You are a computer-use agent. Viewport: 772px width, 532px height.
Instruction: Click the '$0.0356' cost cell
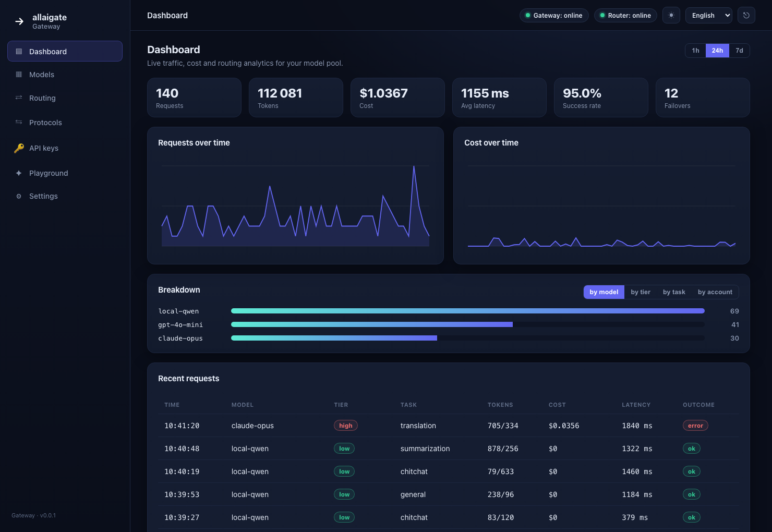(x=564, y=426)
